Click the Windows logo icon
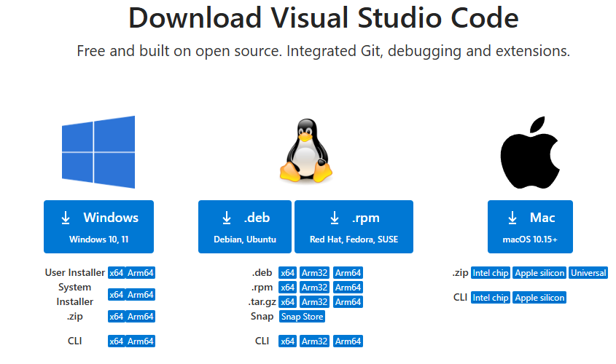The width and height of the screenshot is (616, 364). 98,152
